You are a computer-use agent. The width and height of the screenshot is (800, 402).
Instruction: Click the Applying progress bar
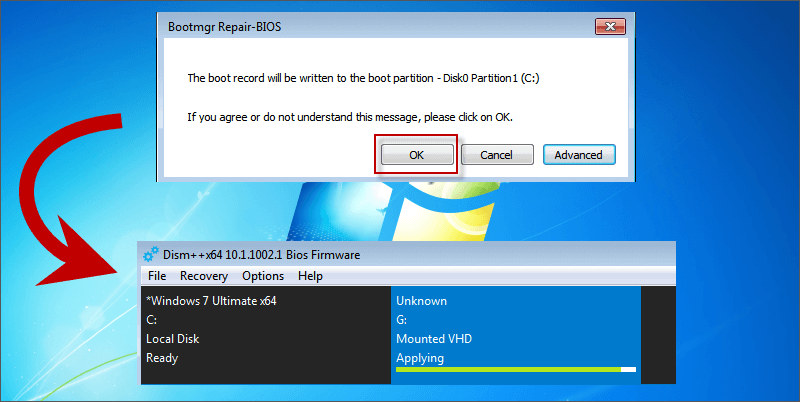pyautogui.click(x=516, y=369)
